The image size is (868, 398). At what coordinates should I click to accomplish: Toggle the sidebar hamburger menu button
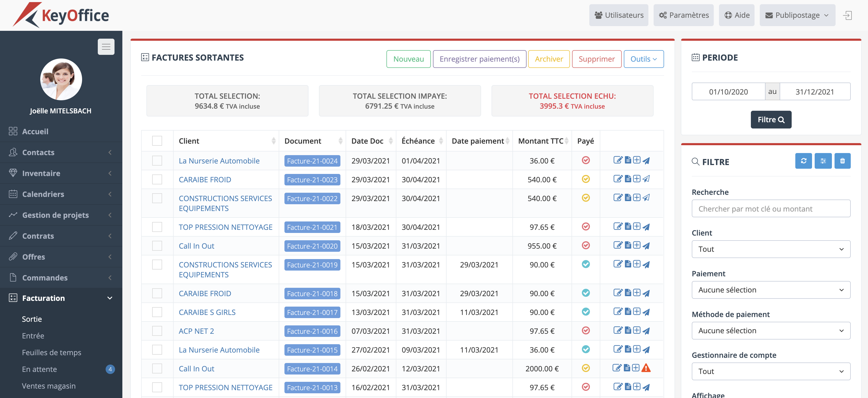coord(106,47)
